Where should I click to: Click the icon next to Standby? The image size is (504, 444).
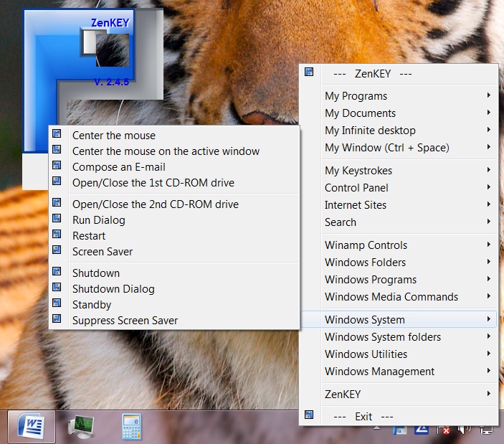coord(57,303)
